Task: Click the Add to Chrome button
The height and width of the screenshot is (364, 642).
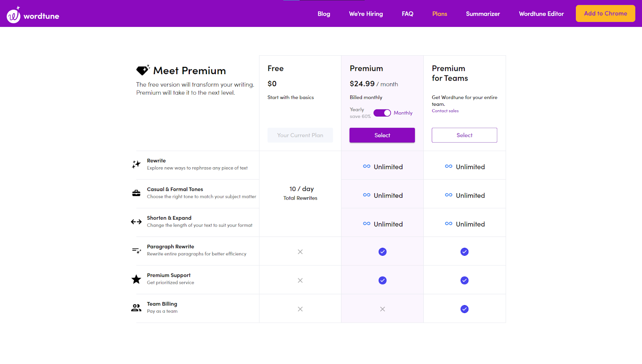Action: click(605, 14)
